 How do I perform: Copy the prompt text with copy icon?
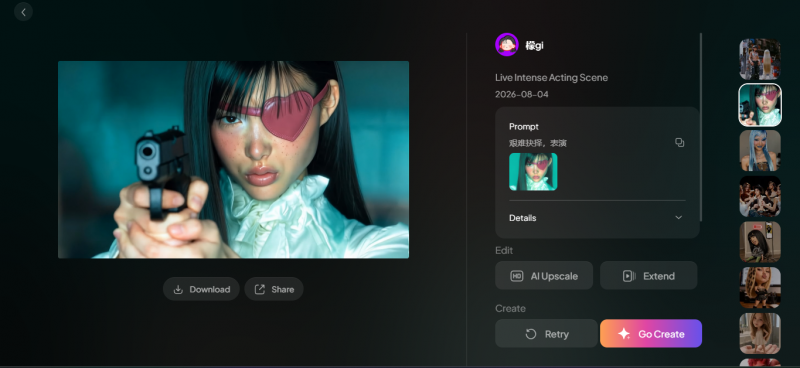point(679,142)
